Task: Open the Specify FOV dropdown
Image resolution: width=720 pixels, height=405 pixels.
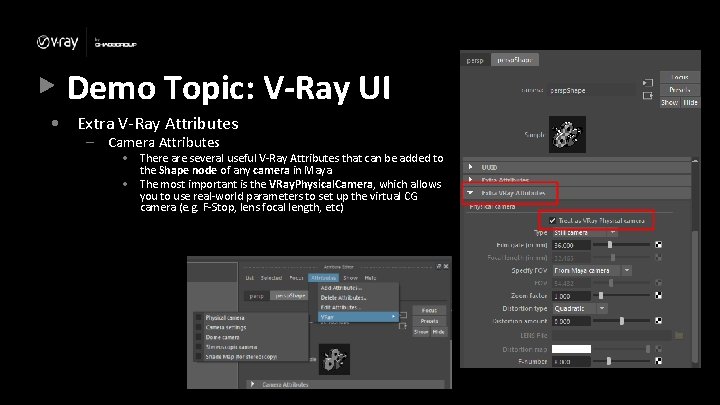Action: (592, 270)
